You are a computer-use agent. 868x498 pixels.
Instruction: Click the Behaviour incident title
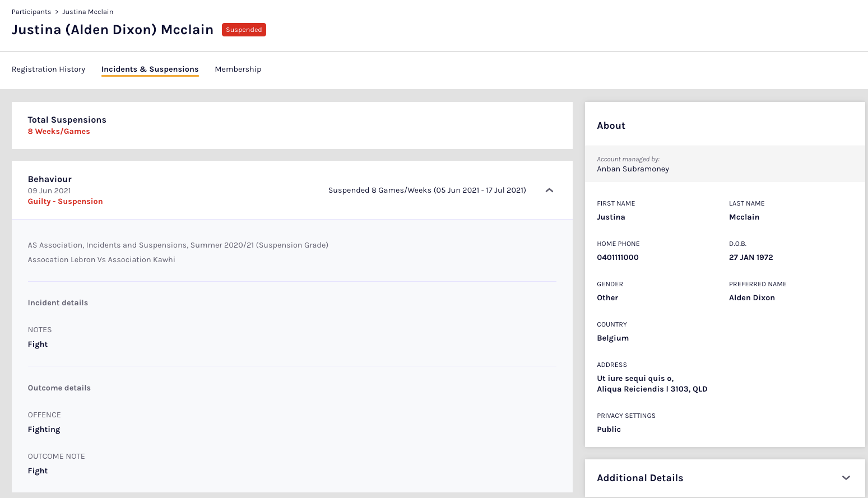[50, 179]
